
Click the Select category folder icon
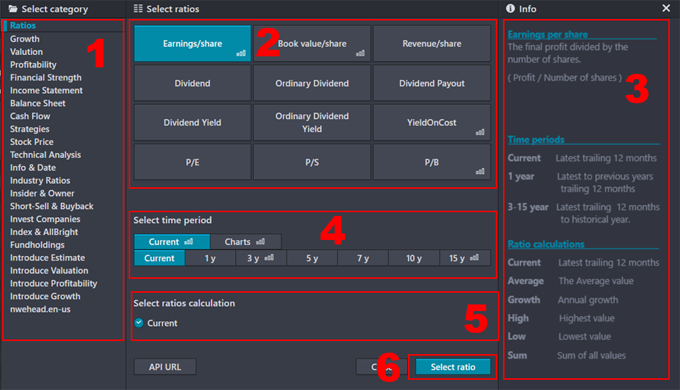pyautogui.click(x=13, y=9)
